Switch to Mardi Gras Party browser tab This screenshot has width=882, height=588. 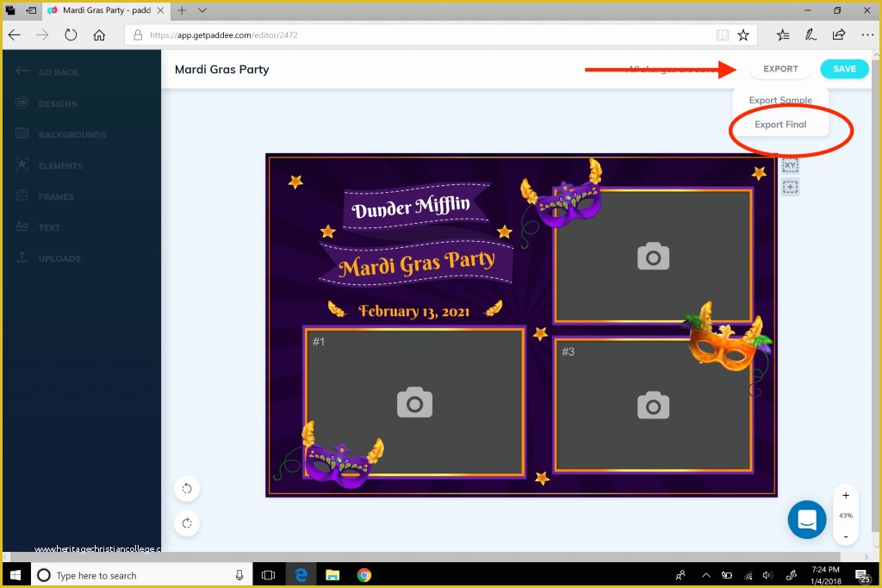pyautogui.click(x=106, y=10)
